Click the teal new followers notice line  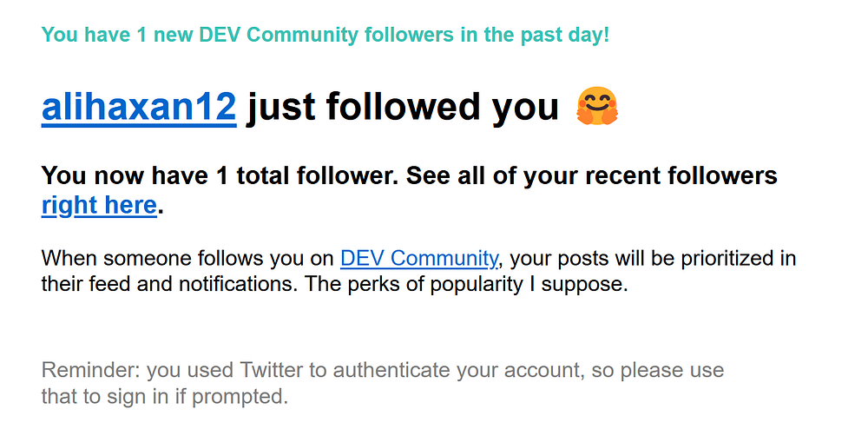(325, 36)
